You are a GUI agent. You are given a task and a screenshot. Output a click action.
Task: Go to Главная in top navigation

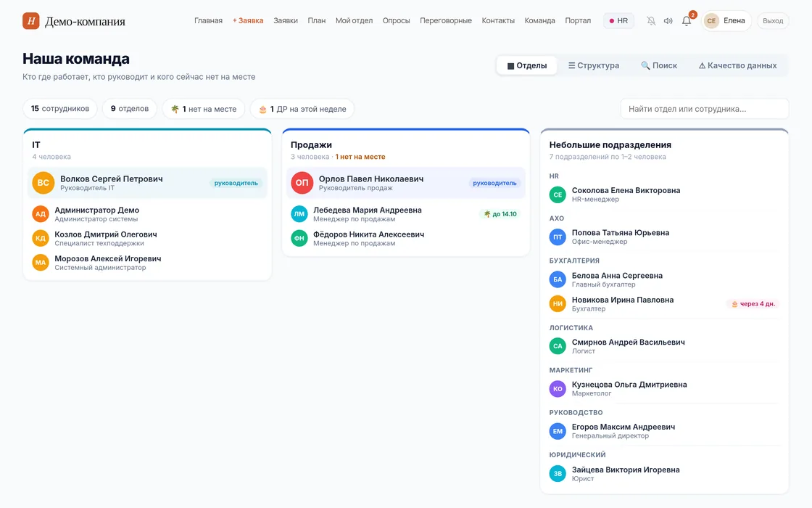[208, 21]
